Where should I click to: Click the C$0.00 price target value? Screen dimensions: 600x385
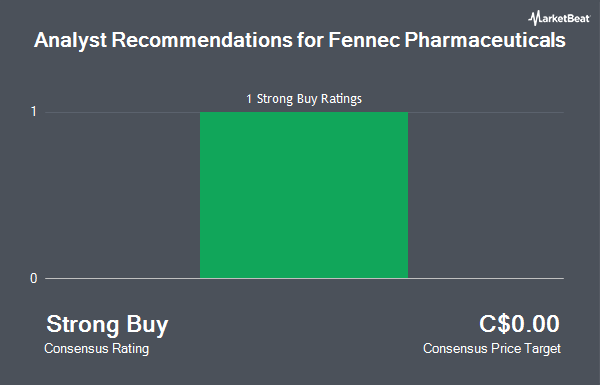coord(519,324)
